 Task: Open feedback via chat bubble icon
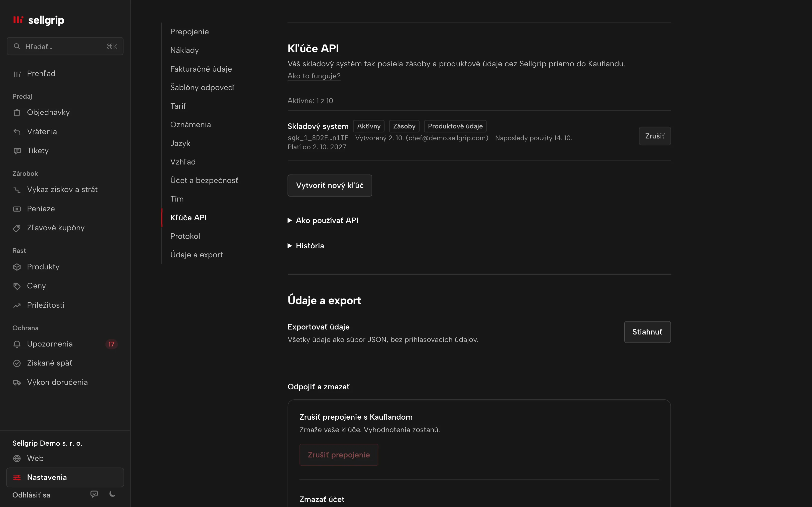pyautogui.click(x=94, y=494)
